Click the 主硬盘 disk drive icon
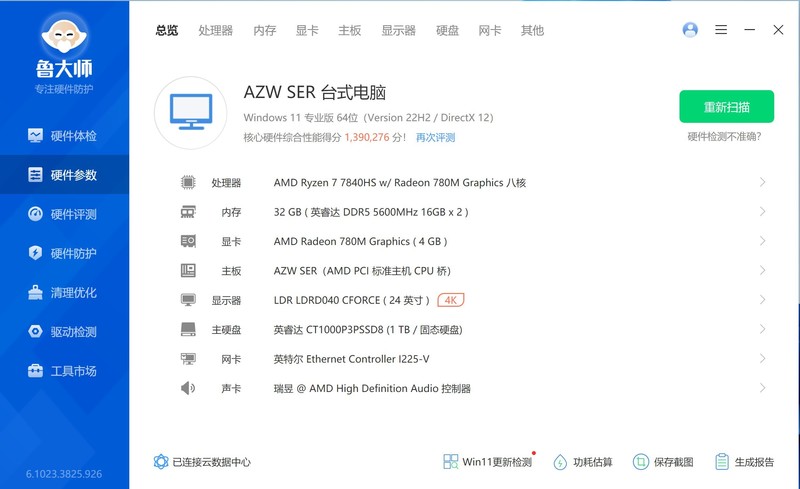This screenshot has width=800, height=489. 188,329
